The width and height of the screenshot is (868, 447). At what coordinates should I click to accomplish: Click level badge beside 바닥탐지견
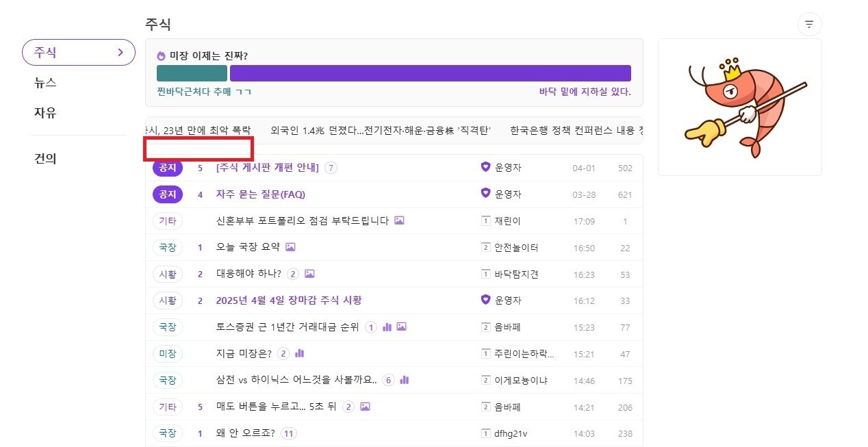[486, 274]
